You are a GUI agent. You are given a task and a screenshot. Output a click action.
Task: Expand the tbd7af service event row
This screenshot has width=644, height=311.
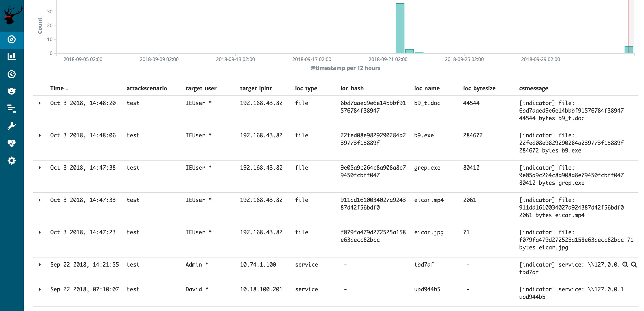(x=40, y=265)
